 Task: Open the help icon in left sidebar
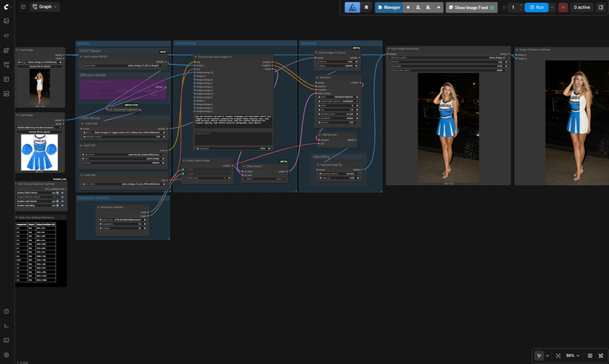click(6, 311)
